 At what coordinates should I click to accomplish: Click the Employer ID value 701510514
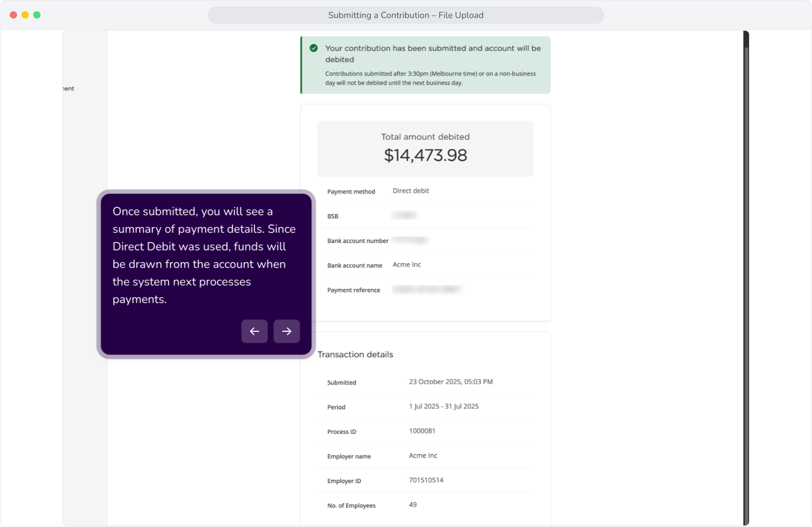pyautogui.click(x=426, y=480)
